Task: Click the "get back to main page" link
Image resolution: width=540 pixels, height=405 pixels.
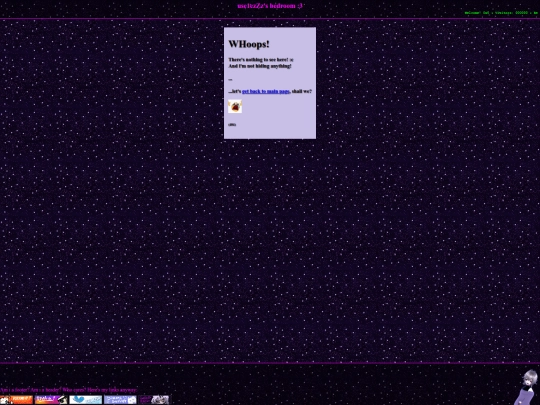Action: tap(266, 91)
